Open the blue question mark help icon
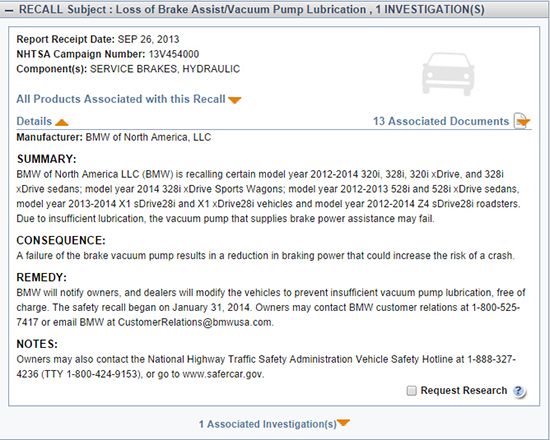The width and height of the screenshot is (550, 440). (x=519, y=391)
